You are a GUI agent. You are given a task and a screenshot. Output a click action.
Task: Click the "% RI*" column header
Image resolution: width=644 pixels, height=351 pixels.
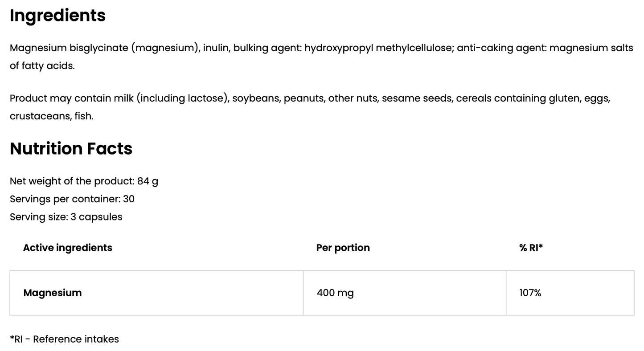click(531, 248)
